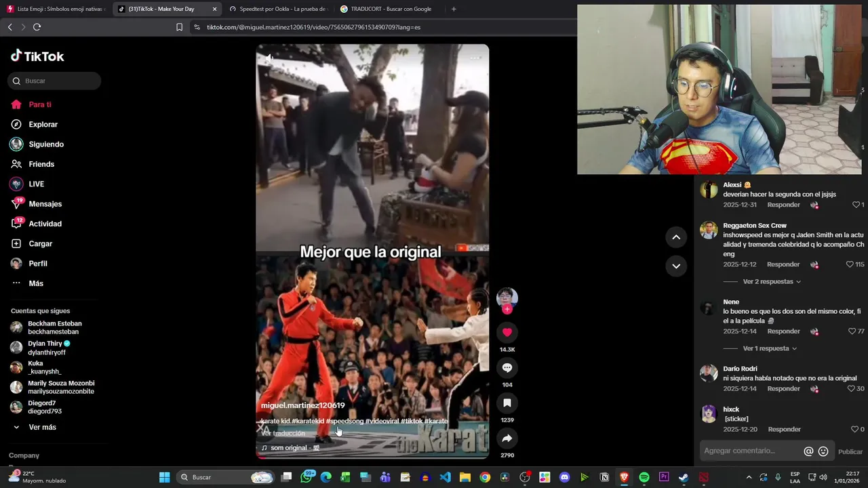Open Siguiendo in sidebar
The image size is (868, 488).
pos(46,144)
